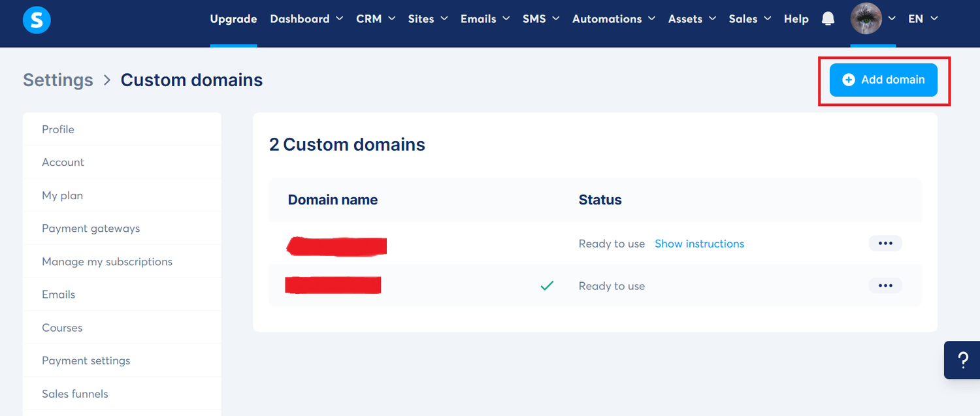The image size is (980, 416).
Task: Select Sales funnels in the sidebar
Action: (75, 394)
